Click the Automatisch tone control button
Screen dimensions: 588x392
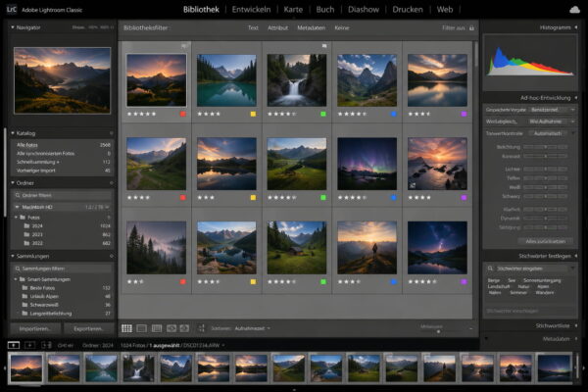(548, 133)
